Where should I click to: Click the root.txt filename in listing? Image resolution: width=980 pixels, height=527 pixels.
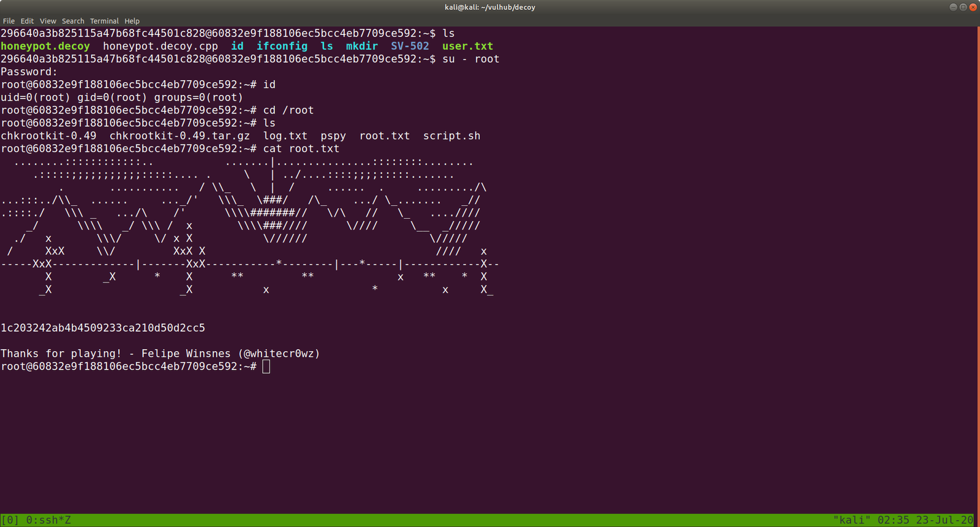385,136
